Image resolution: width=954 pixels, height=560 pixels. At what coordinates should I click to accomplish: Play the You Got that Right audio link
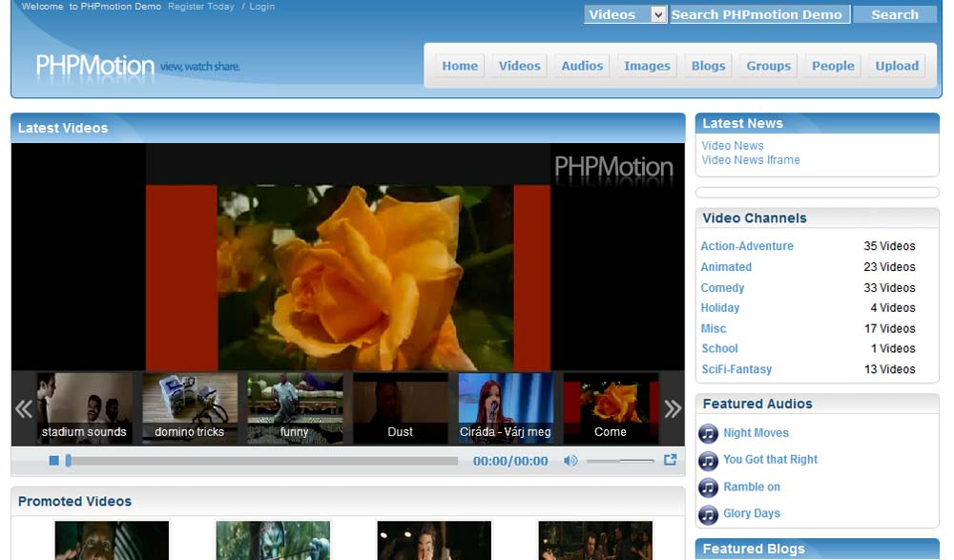pyautogui.click(x=770, y=460)
